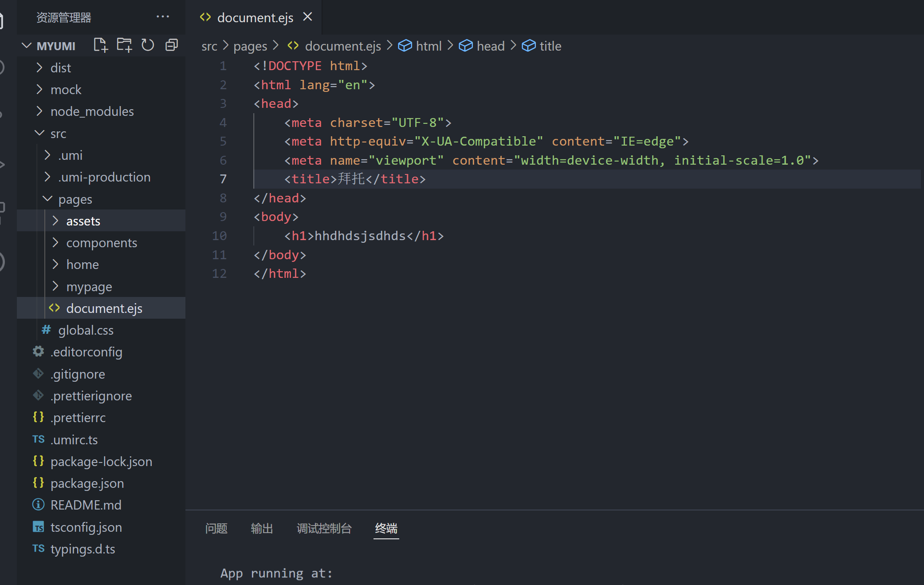Select the .umirc.ts TypeScript file
The image size is (924, 585).
75,439
